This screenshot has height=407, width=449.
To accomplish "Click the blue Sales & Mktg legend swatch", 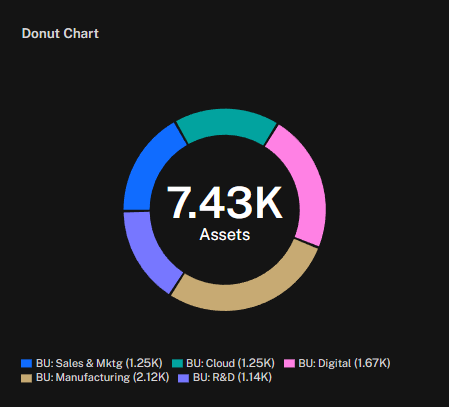I will 26,363.
